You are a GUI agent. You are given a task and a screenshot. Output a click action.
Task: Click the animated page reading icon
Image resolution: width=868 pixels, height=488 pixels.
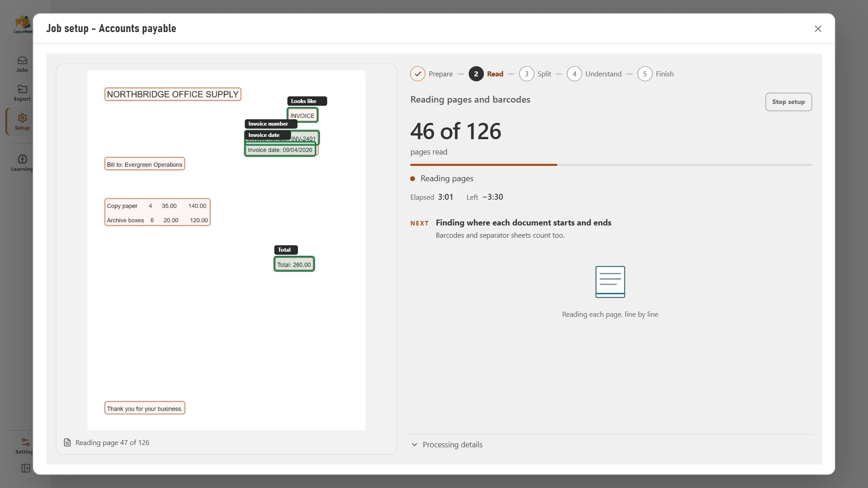610,282
